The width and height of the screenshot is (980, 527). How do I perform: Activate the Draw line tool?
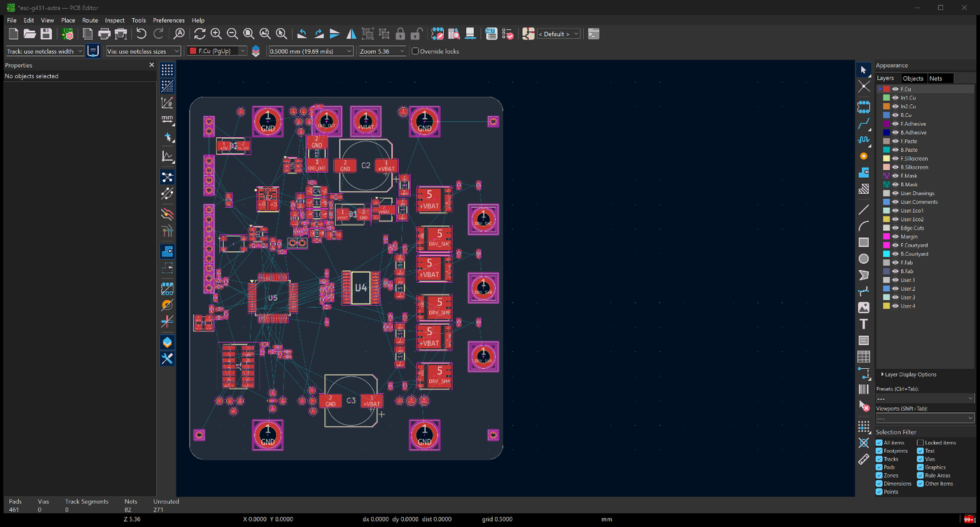pos(864,209)
